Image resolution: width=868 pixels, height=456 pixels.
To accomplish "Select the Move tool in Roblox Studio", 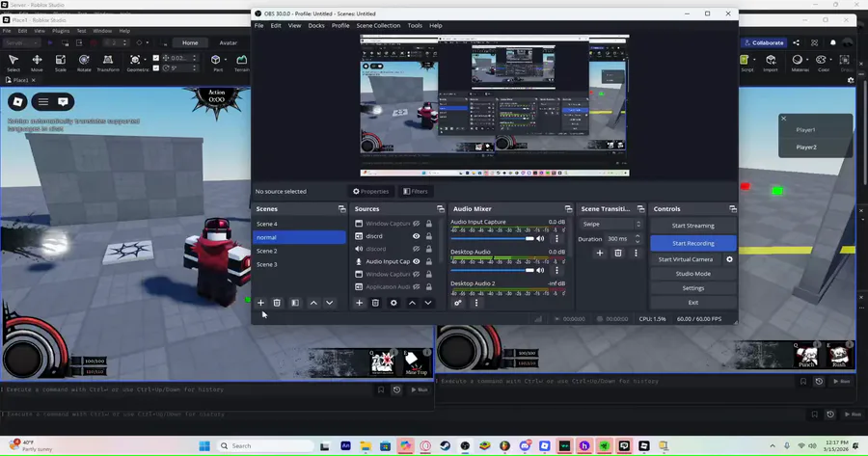I will [x=37, y=63].
